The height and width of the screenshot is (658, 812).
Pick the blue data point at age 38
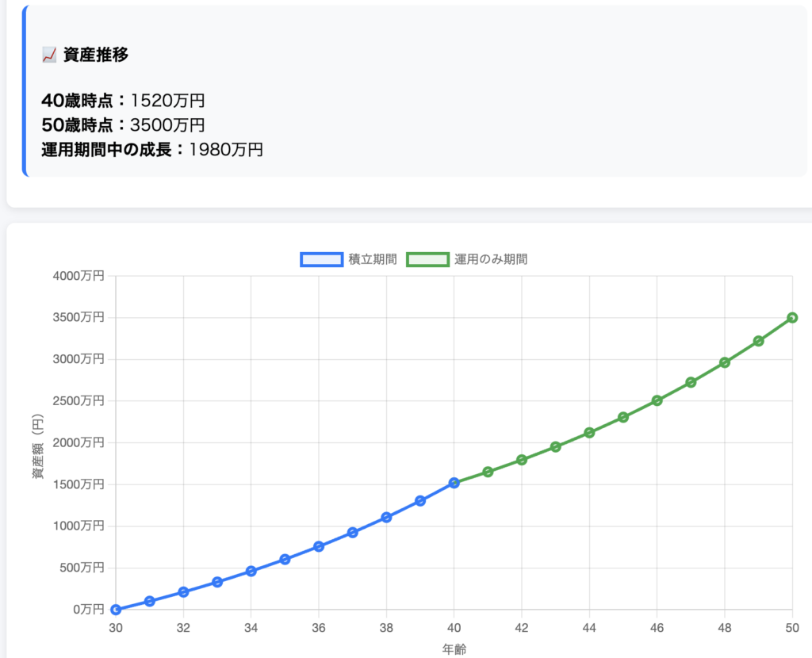click(386, 517)
